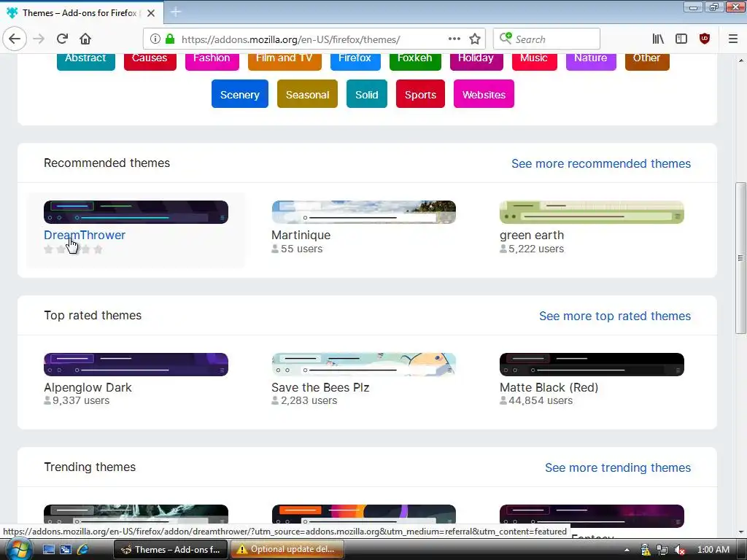Click the scrollbar down arrow
The width and height of the screenshot is (747, 560).
click(740, 532)
